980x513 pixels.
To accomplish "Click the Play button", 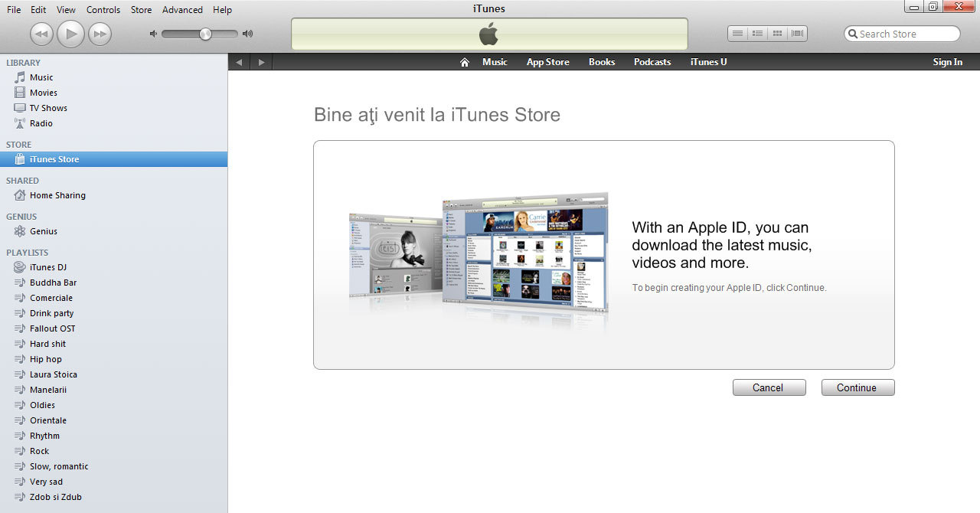I will coord(70,34).
